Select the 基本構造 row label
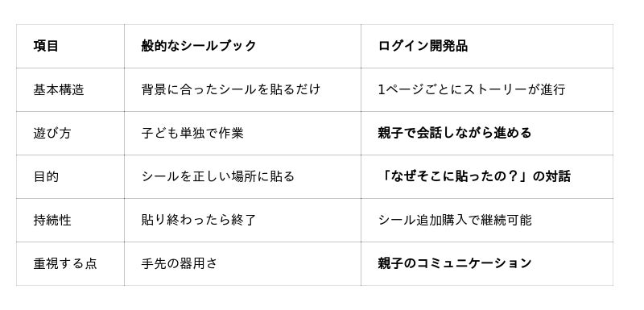The width and height of the screenshot is (644, 310). point(58,89)
